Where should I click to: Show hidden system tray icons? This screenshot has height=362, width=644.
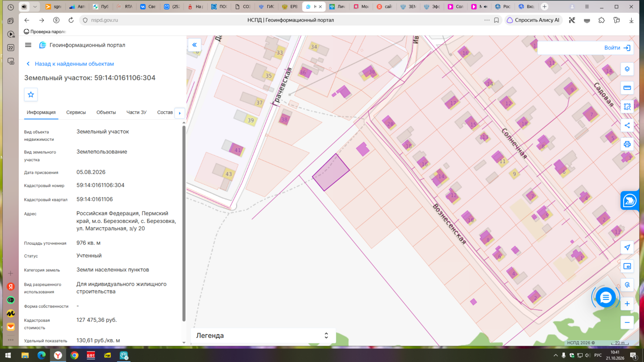coord(555,355)
